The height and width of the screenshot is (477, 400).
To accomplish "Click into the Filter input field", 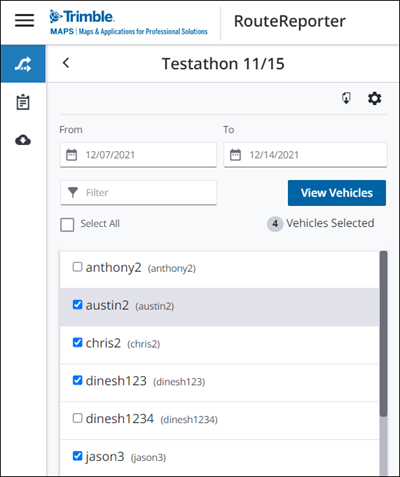I will (138, 193).
